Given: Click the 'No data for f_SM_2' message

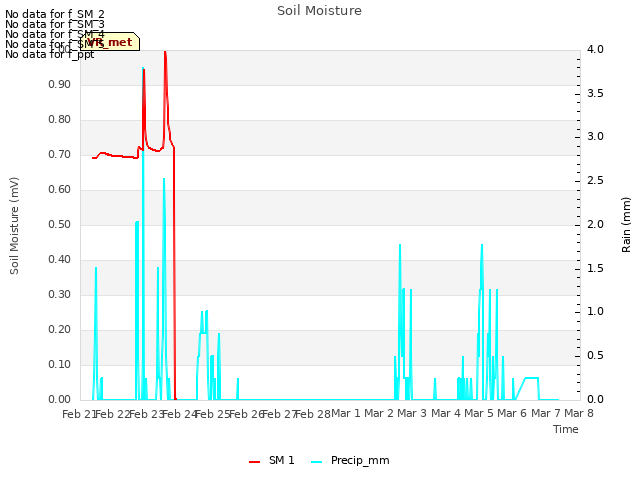Looking at the screenshot, I should click(x=55, y=14).
